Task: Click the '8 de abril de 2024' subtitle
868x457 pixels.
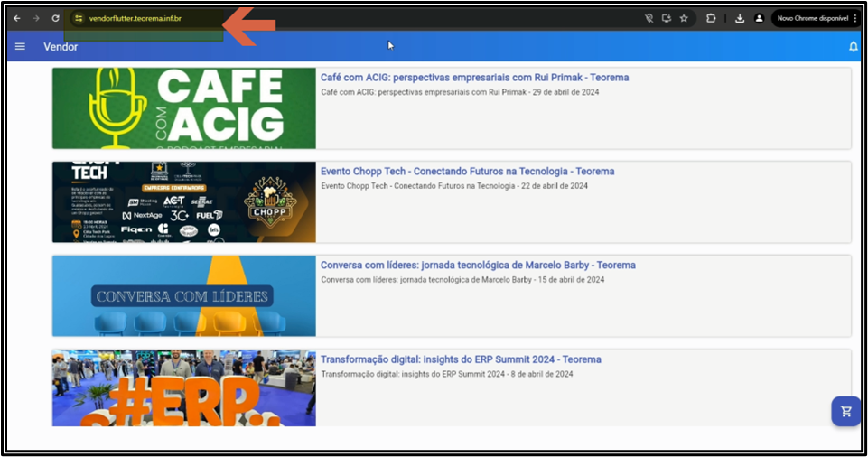Action: coord(542,374)
